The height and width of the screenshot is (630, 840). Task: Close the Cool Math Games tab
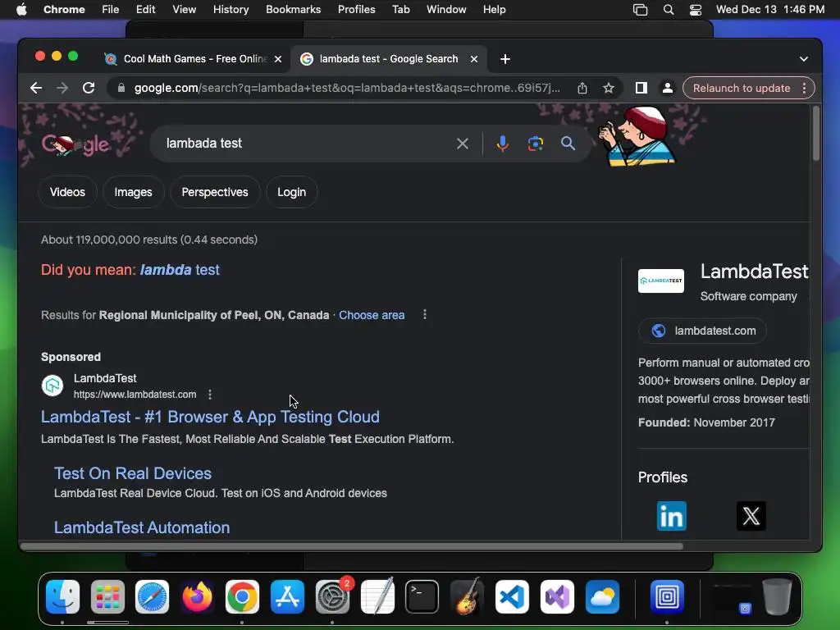pos(278,59)
